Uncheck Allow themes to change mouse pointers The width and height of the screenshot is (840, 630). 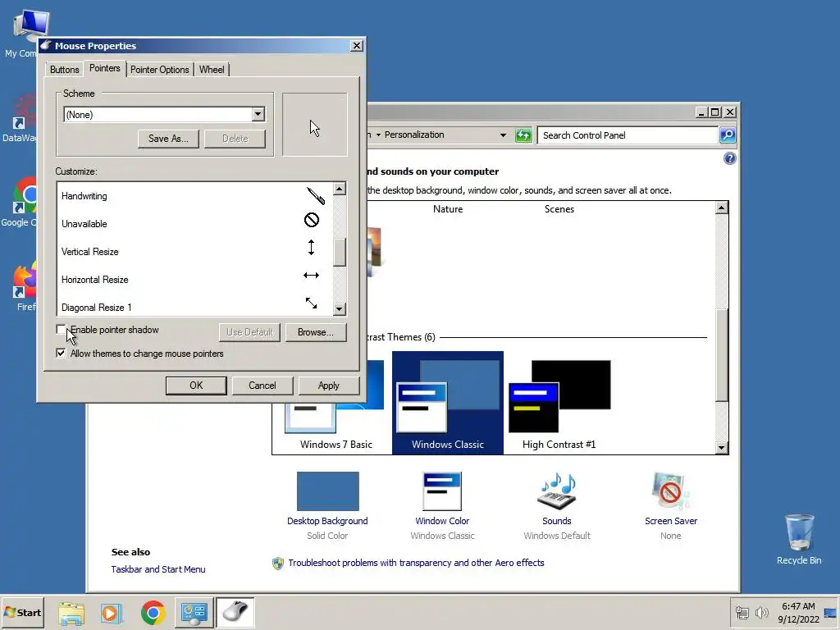(x=61, y=353)
